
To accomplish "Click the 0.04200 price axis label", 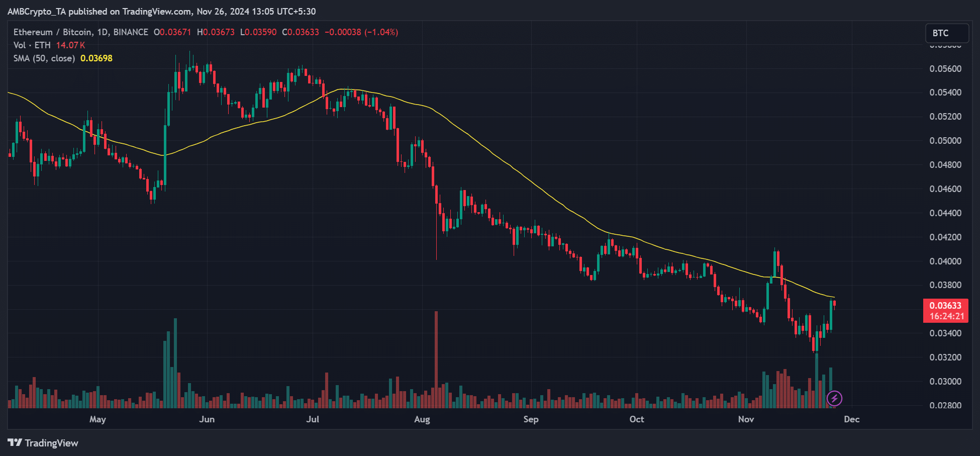I will tap(945, 237).
